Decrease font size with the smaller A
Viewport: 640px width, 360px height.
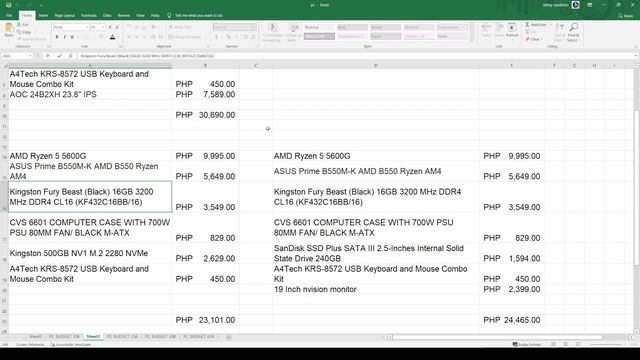click(x=117, y=27)
